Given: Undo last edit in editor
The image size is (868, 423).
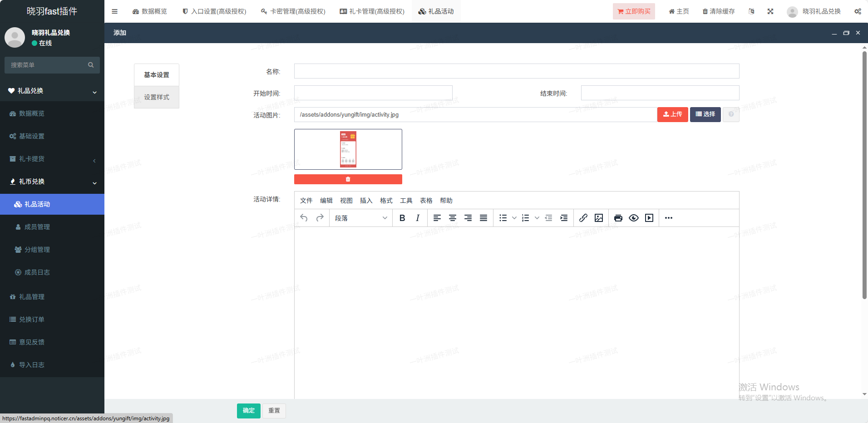Looking at the screenshot, I should [x=304, y=218].
